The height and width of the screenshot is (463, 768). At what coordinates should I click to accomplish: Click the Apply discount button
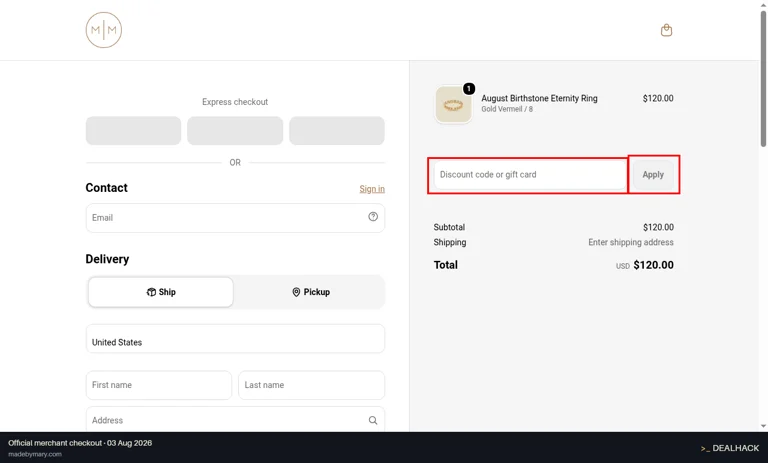coord(653,174)
